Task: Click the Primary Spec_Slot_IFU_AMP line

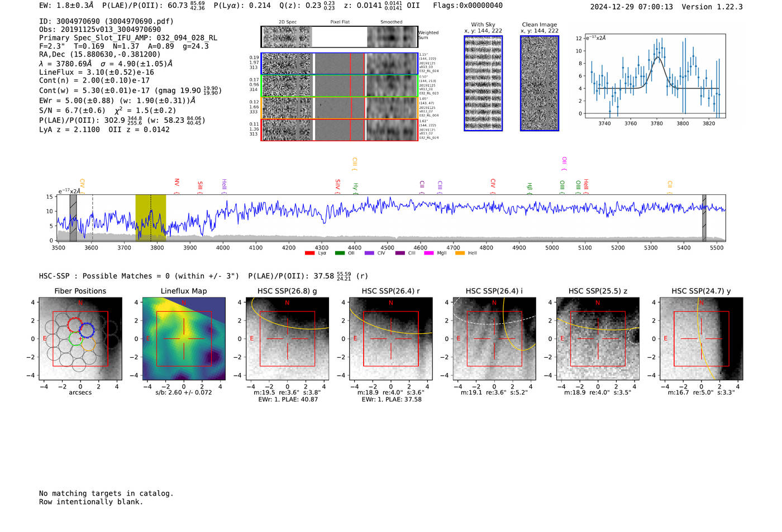Action: (x=128, y=38)
